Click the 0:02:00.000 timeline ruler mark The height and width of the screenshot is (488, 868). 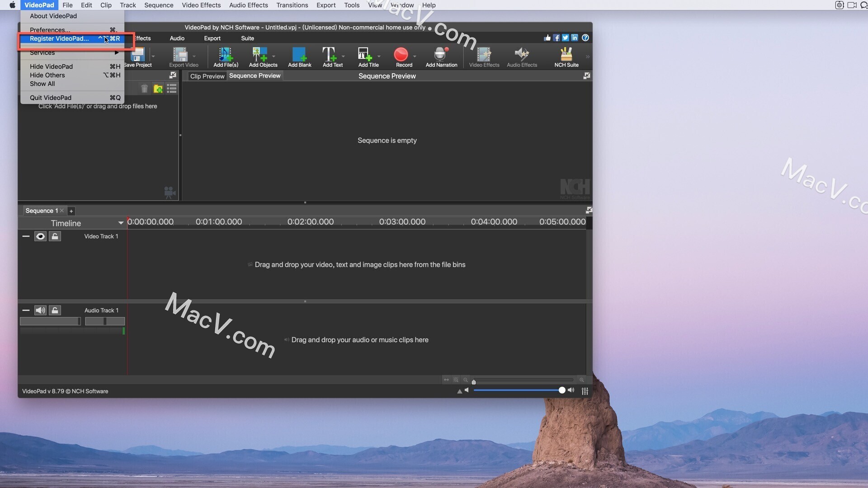pos(311,222)
